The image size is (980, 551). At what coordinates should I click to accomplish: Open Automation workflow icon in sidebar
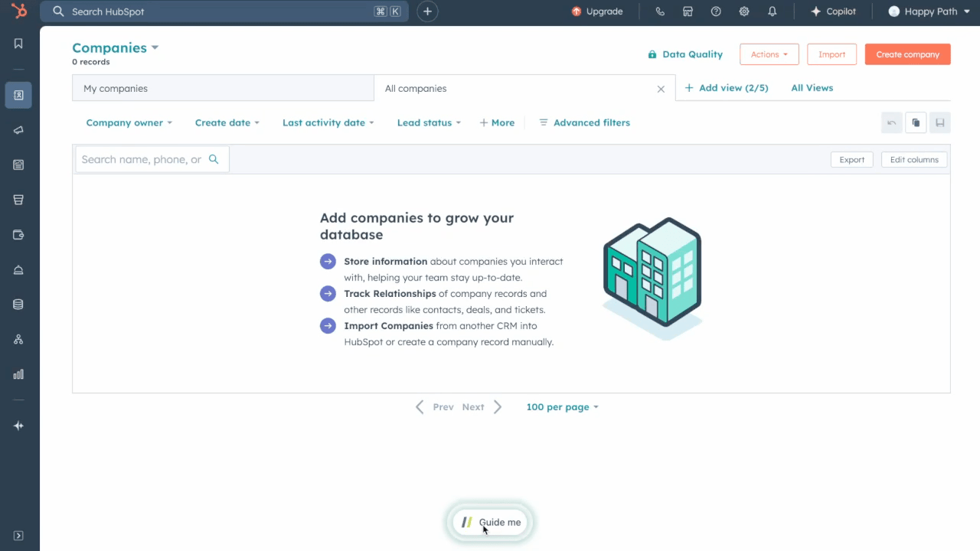tap(18, 339)
